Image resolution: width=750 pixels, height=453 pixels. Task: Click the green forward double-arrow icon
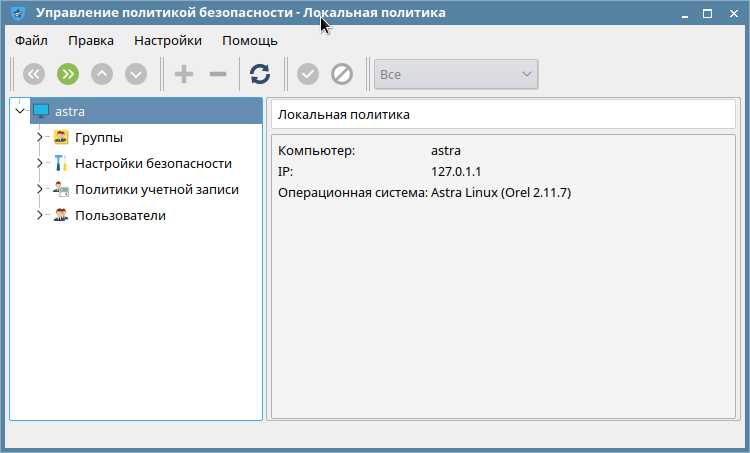(68, 74)
